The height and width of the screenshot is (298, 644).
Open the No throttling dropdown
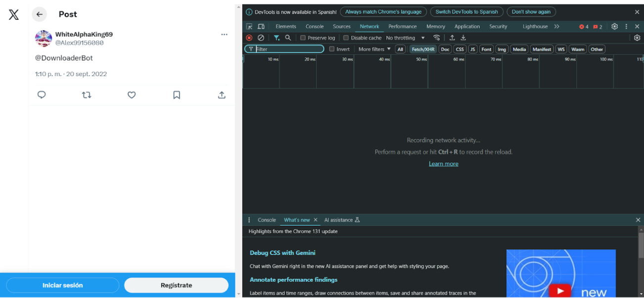coord(405,38)
